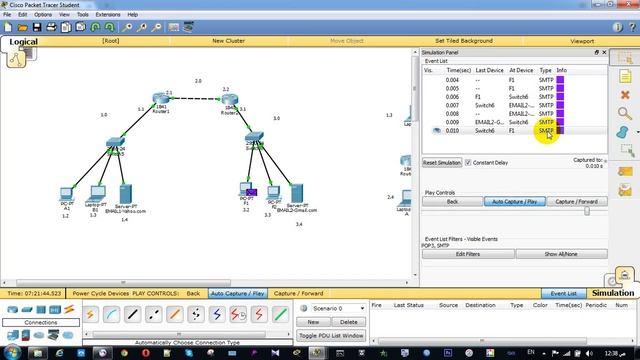Viewport: 640px width, 360px height.
Task: Click the purple Info swatch for 0.004 event
Action: pyautogui.click(x=560, y=80)
